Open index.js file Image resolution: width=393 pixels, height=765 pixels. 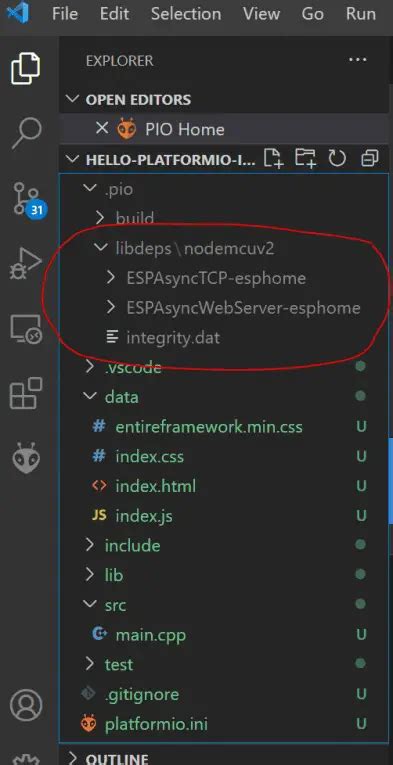coord(144,516)
